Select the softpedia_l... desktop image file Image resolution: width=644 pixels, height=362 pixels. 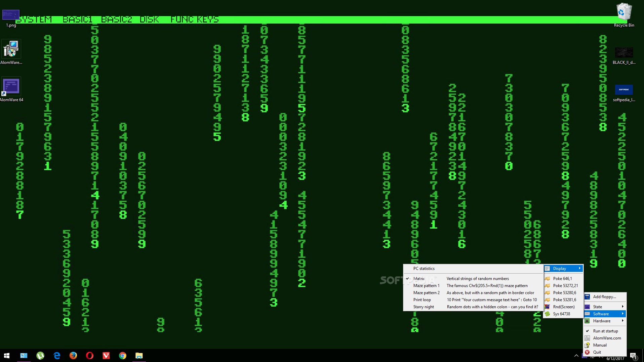(624, 93)
